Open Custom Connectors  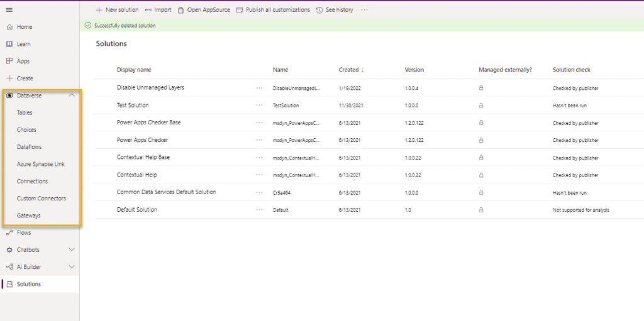click(x=41, y=199)
